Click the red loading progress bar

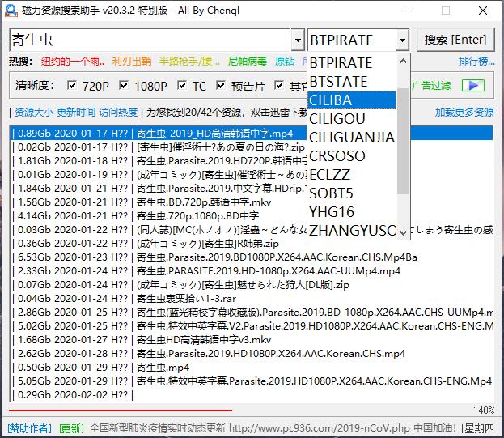pos(121,410)
